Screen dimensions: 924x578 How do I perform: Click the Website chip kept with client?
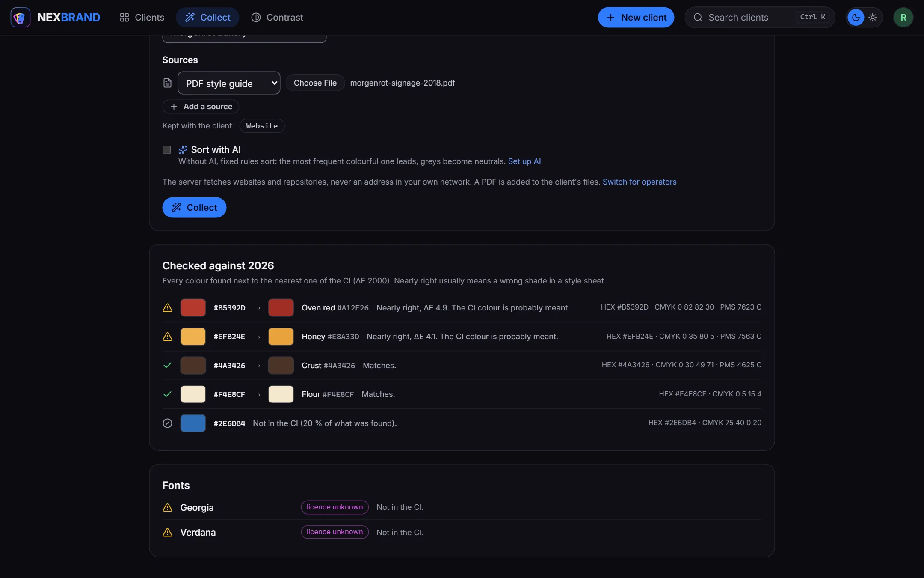pyautogui.click(x=262, y=126)
